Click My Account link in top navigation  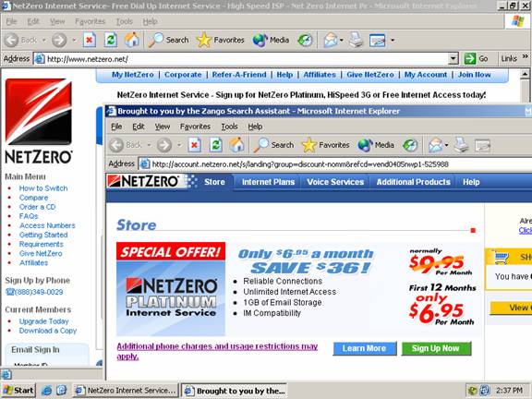(x=426, y=75)
